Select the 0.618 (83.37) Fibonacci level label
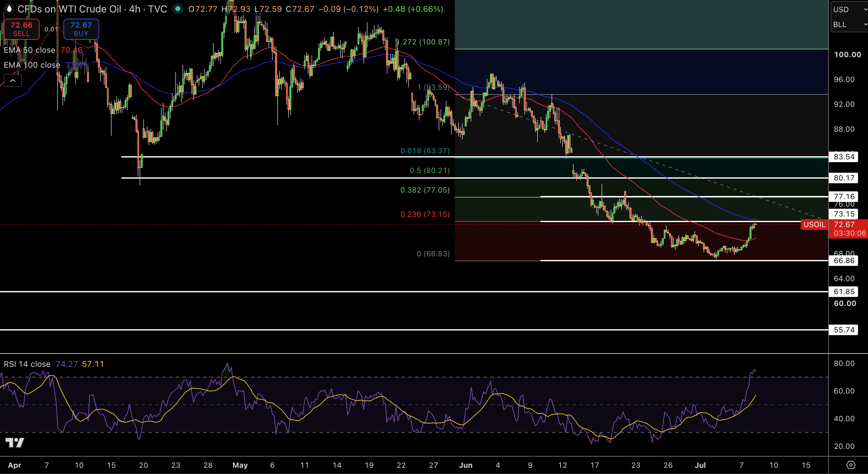This screenshot has height=474, width=868. [425, 151]
